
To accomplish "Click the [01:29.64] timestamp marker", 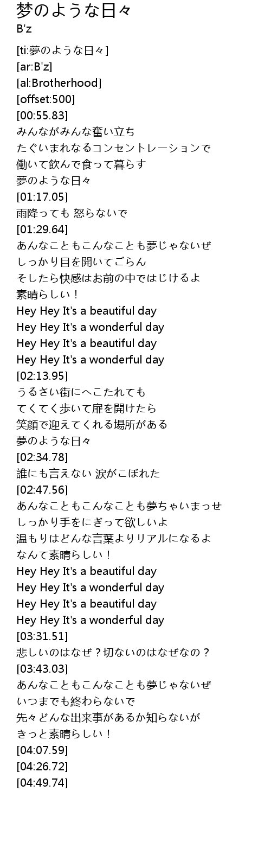I will coord(42,229).
